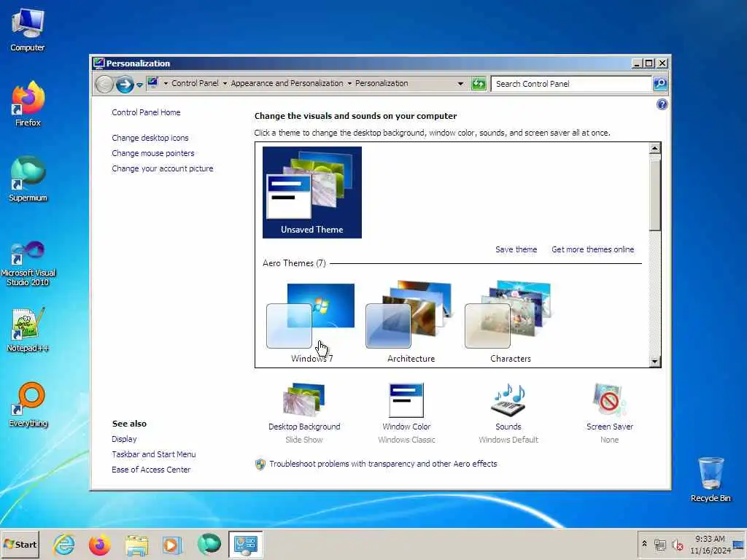The image size is (747, 560).
Task: Click the Forward navigation arrow
Action: click(x=125, y=85)
